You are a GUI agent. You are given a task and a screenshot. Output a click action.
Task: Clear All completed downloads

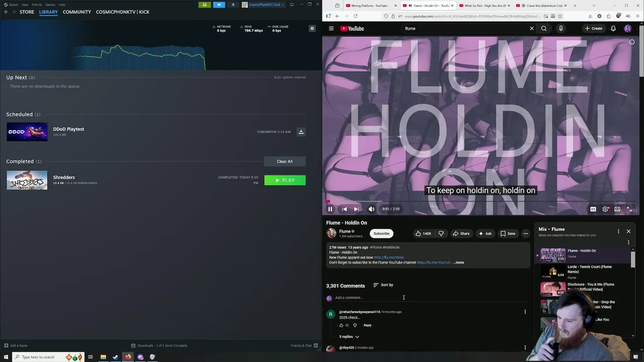click(x=284, y=161)
